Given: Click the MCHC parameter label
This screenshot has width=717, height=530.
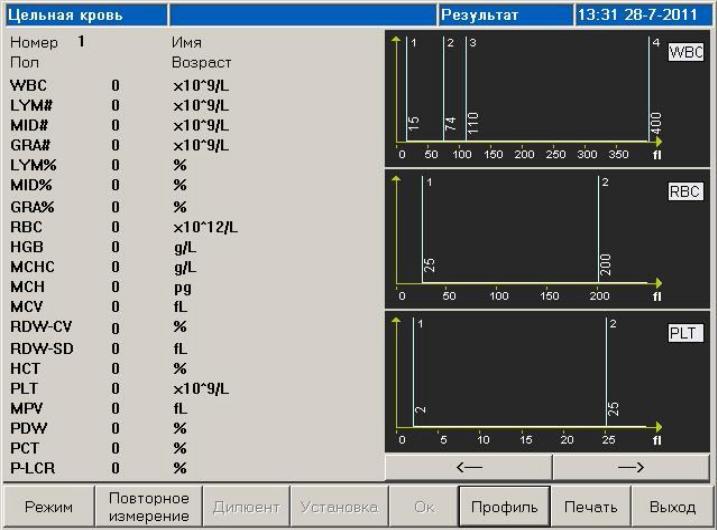Looking at the screenshot, I should tap(32, 267).
